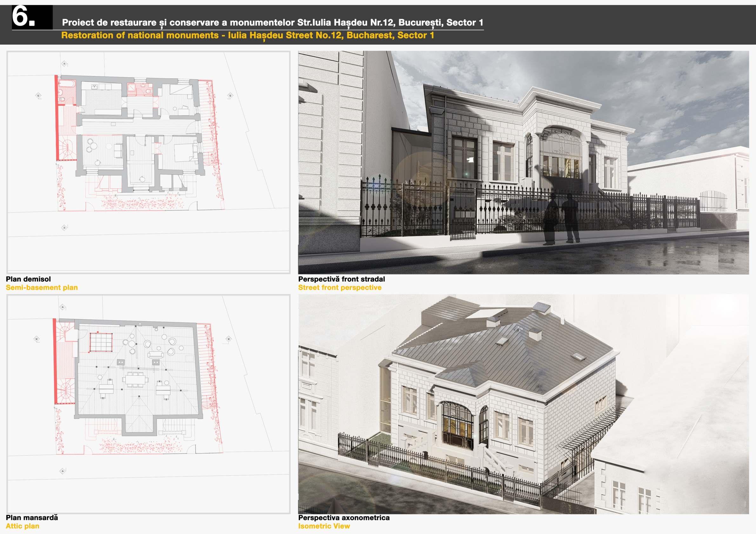Click the red-framed skylight grid in attic plan
This screenshot has width=756, height=534.
point(101,342)
